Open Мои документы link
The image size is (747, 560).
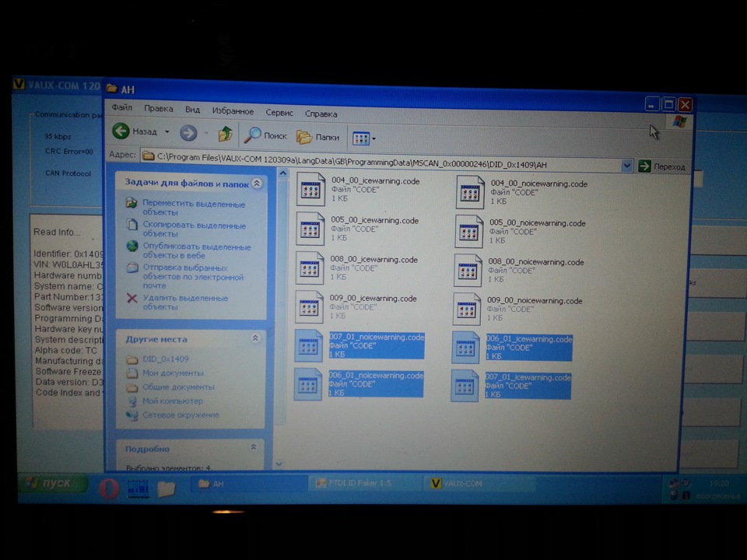173,373
